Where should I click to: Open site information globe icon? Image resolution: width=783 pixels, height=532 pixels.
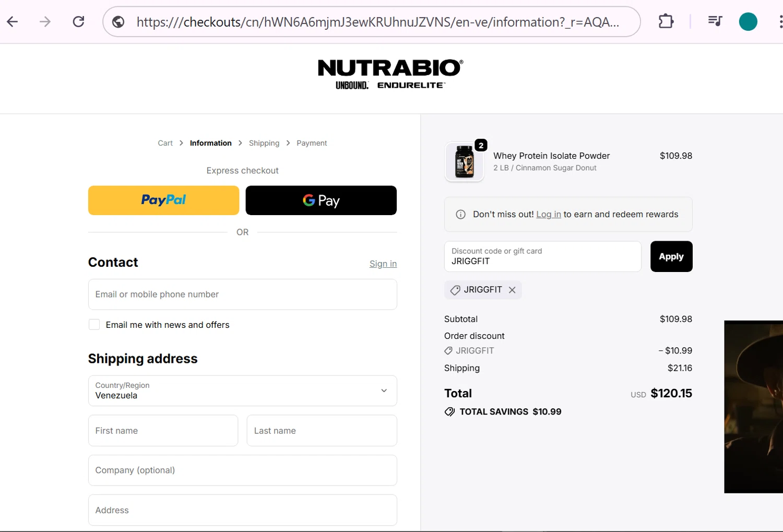pos(118,22)
